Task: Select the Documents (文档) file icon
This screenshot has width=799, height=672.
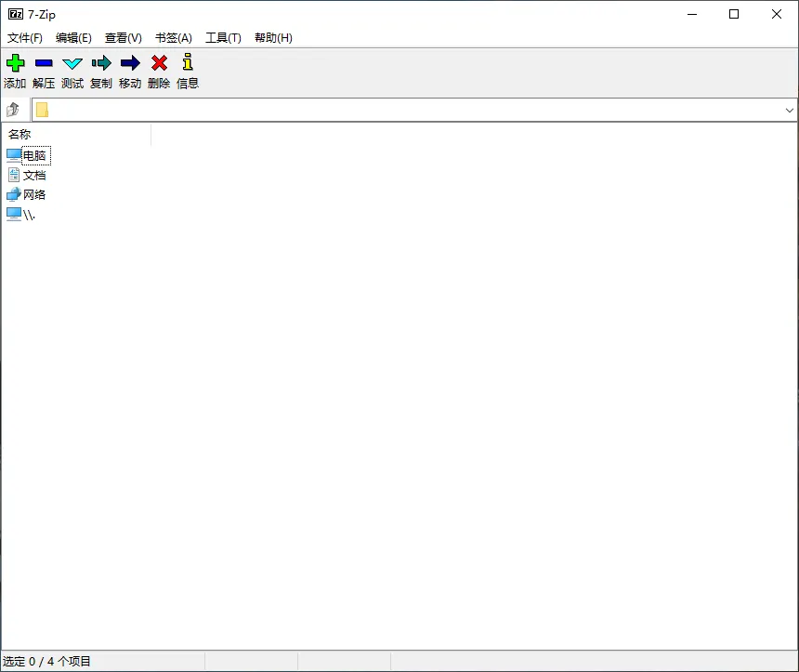Action: pos(14,176)
